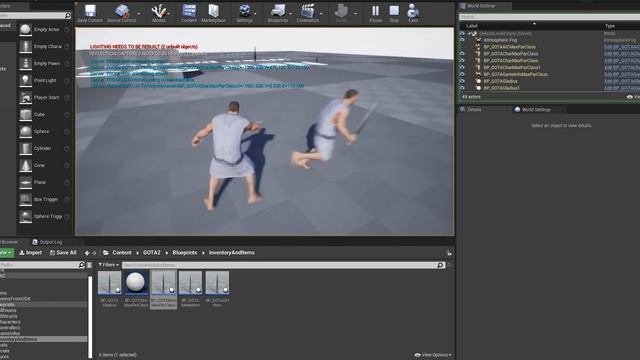The image size is (640, 360).
Task: Open the Filters dropdown in Content Browser
Action: [109, 265]
